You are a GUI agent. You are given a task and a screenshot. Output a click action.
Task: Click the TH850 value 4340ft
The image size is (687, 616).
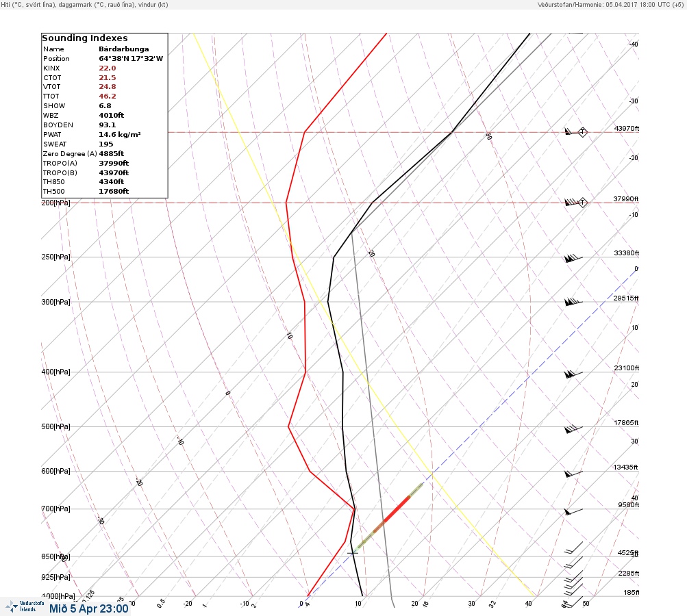[x=111, y=181]
